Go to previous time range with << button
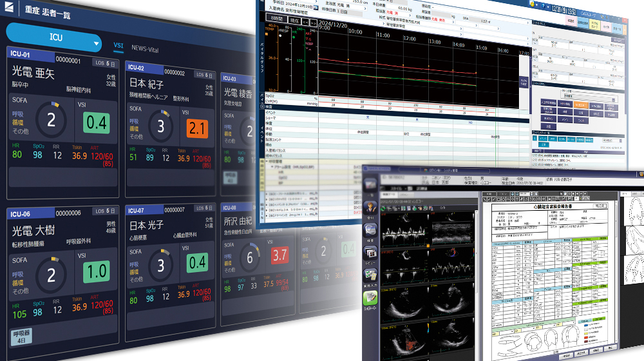 305,22
